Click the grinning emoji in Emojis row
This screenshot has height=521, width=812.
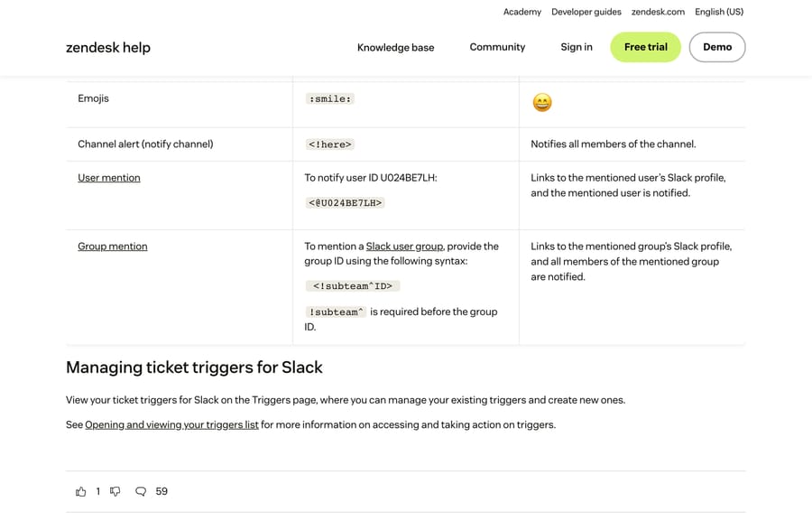tap(542, 102)
